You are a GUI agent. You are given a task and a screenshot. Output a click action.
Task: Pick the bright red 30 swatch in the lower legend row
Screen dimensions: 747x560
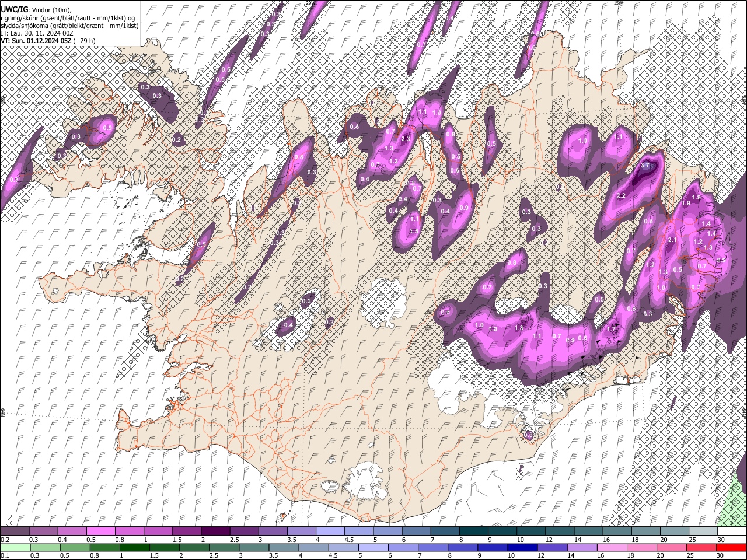point(731,547)
